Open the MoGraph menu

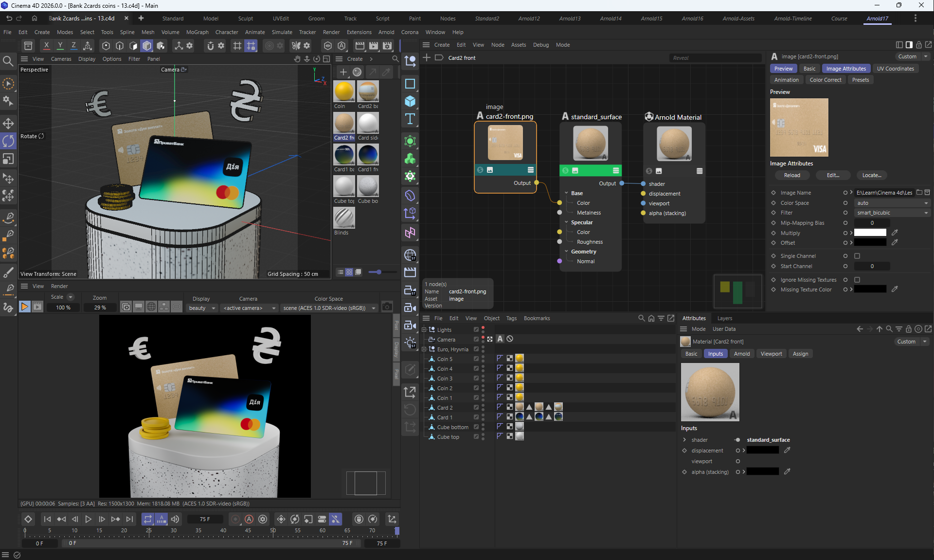197,32
